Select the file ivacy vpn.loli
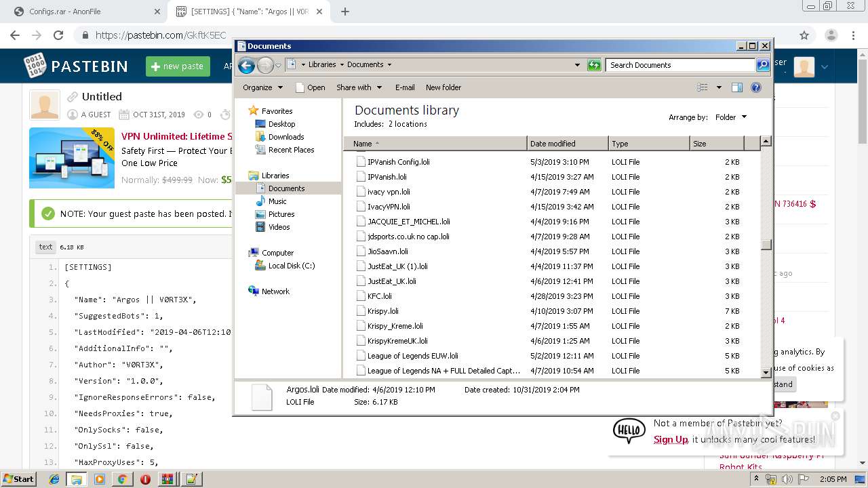 pos(389,192)
